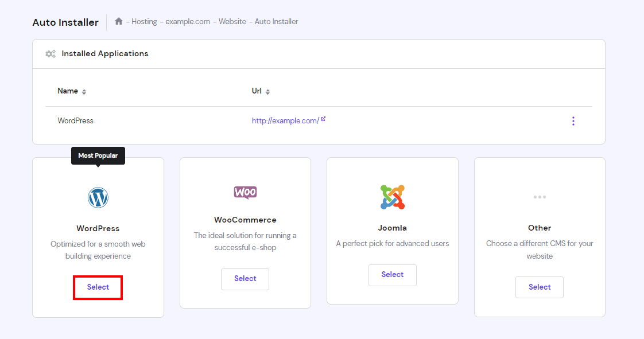Viewport: 644px width, 339px height.
Task: Click the ellipsis icon on the Other card
Action: (x=539, y=196)
